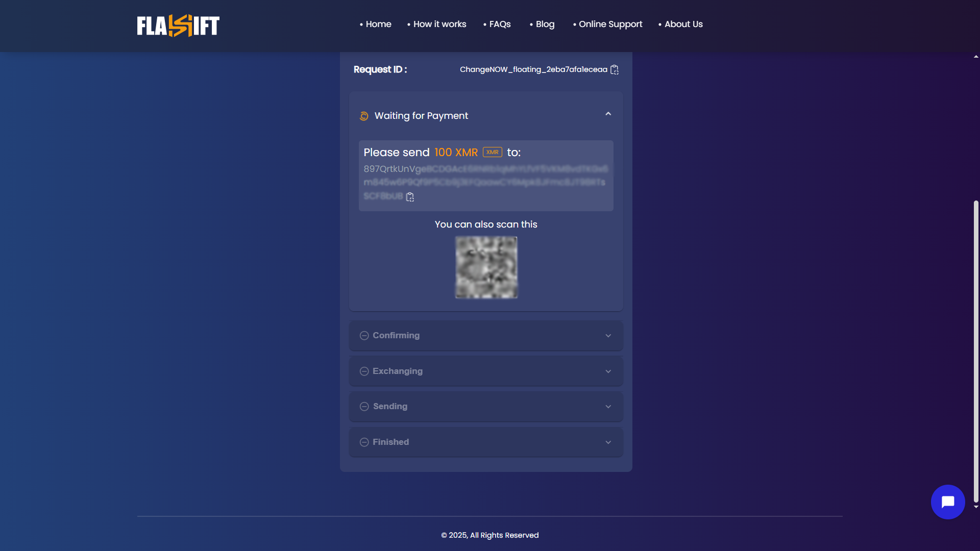The image size is (980, 551).
Task: Copy the Request ID to clipboard
Action: tap(615, 70)
